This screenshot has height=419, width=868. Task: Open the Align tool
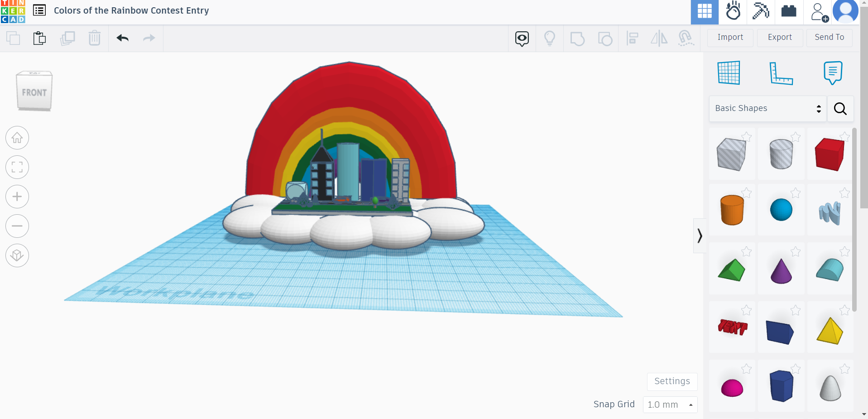(633, 39)
